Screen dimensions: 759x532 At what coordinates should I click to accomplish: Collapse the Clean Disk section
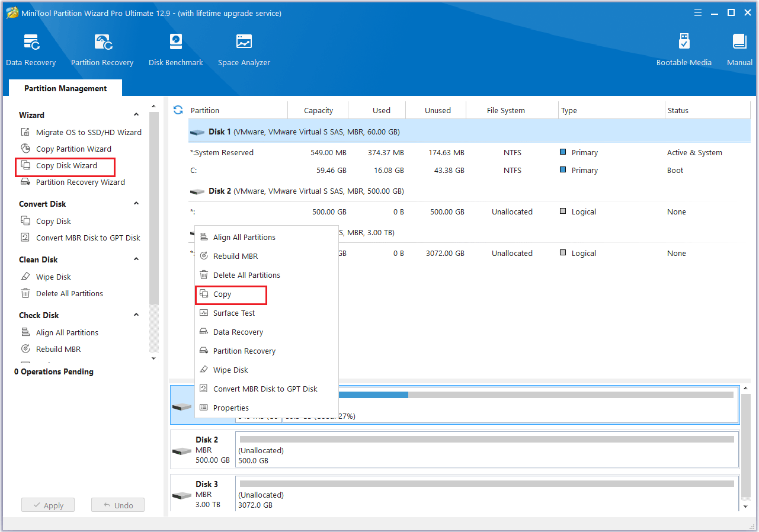[136, 259]
